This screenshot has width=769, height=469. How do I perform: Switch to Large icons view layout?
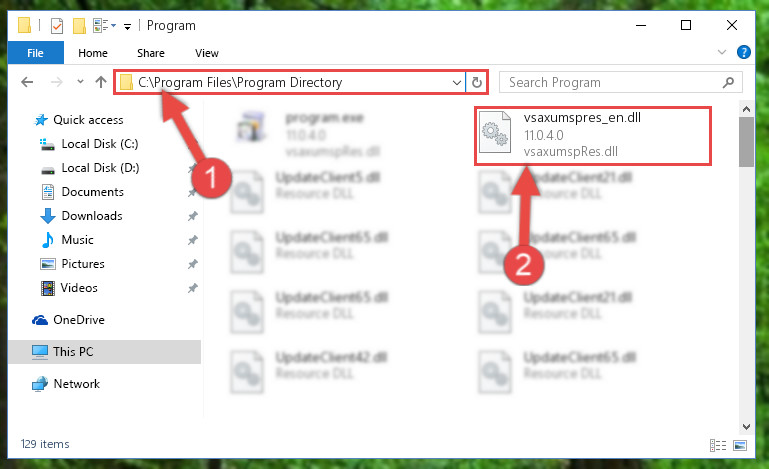pyautogui.click(x=740, y=445)
